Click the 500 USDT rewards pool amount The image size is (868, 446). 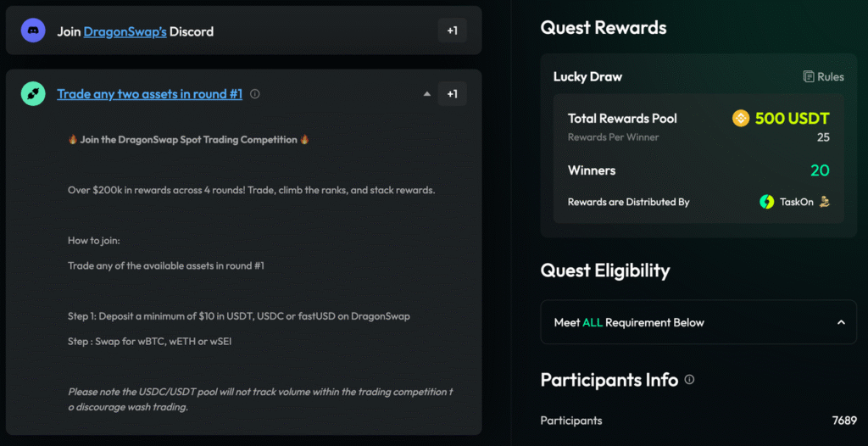click(792, 118)
